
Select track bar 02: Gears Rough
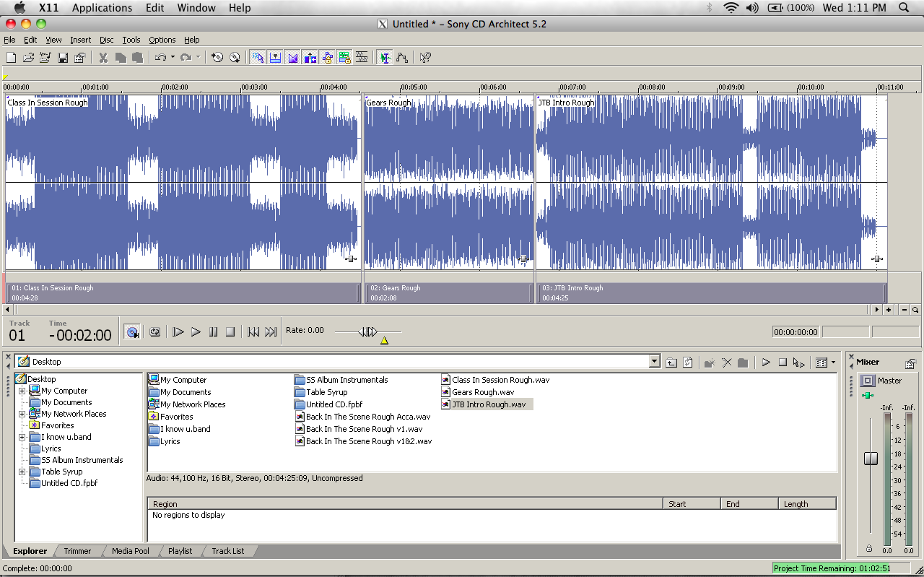click(448, 292)
